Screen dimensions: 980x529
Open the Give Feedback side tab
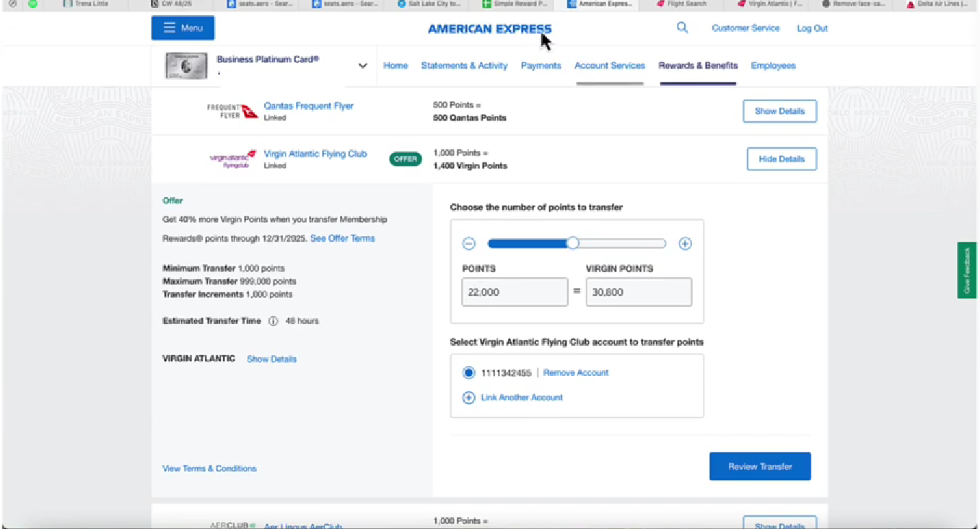click(x=966, y=270)
